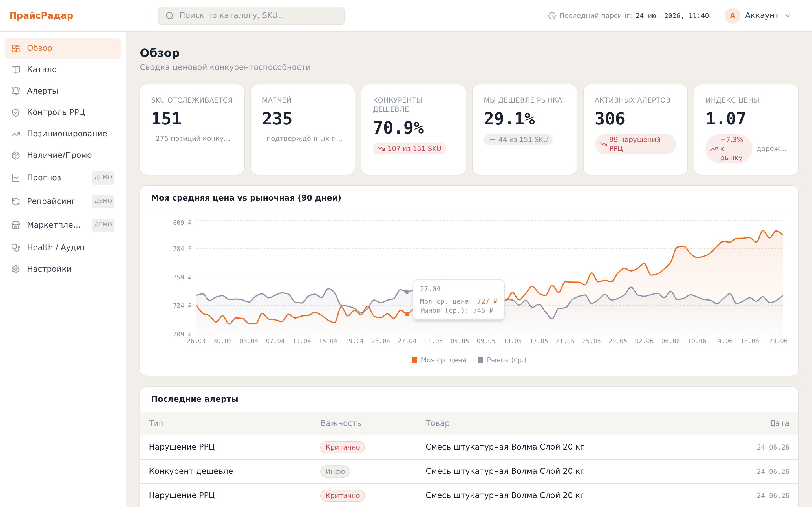Viewport: 812px width, 507px height.
Task: Expand the Аккаунт dropdown chevron
Action: click(788, 16)
